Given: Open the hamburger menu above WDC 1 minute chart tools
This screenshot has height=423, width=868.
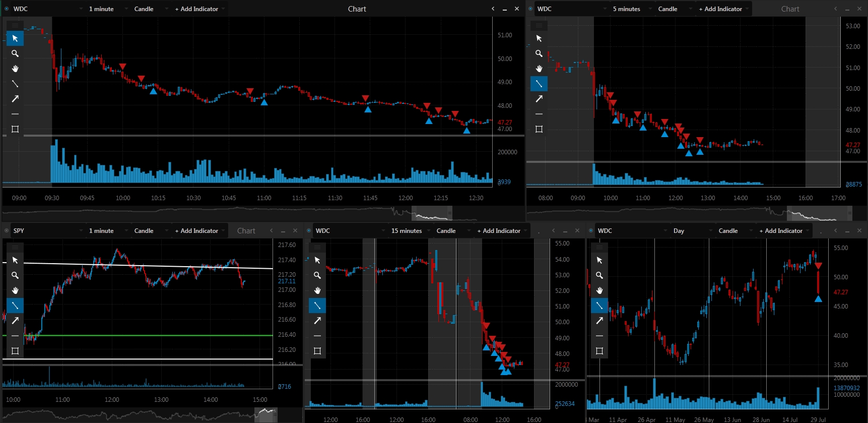Looking at the screenshot, I should click(15, 25).
